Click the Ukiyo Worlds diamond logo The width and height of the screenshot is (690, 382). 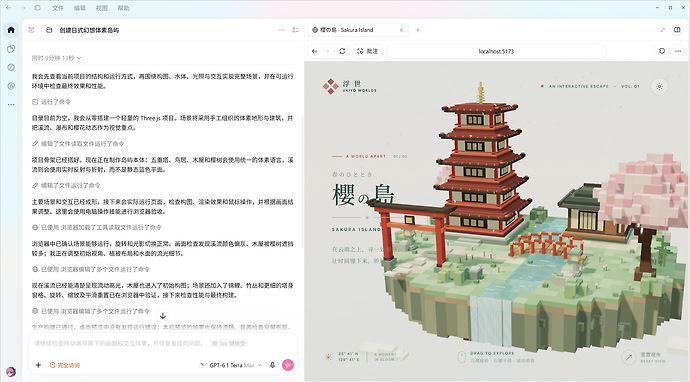coord(330,86)
